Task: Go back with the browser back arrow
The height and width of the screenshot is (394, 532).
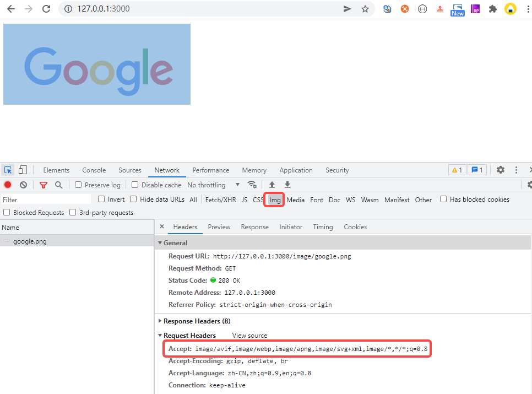Action: [x=11, y=9]
